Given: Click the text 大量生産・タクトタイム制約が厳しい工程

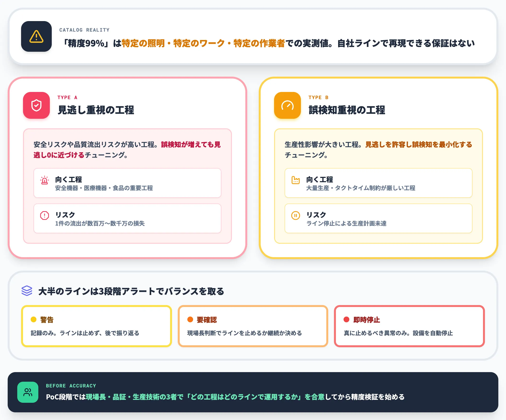Looking at the screenshot, I should point(361,188).
